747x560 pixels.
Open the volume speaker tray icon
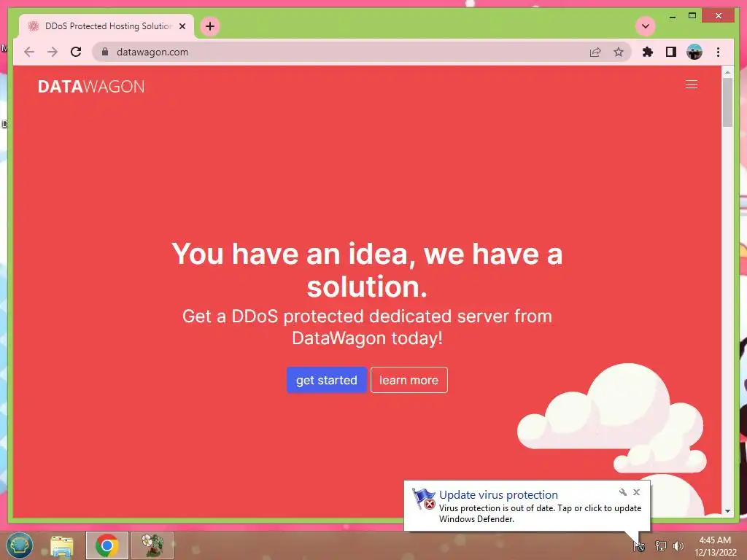[x=678, y=546]
